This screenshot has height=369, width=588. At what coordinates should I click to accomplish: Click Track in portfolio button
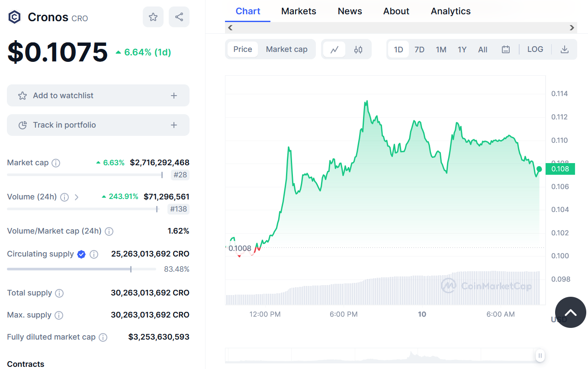tap(98, 125)
